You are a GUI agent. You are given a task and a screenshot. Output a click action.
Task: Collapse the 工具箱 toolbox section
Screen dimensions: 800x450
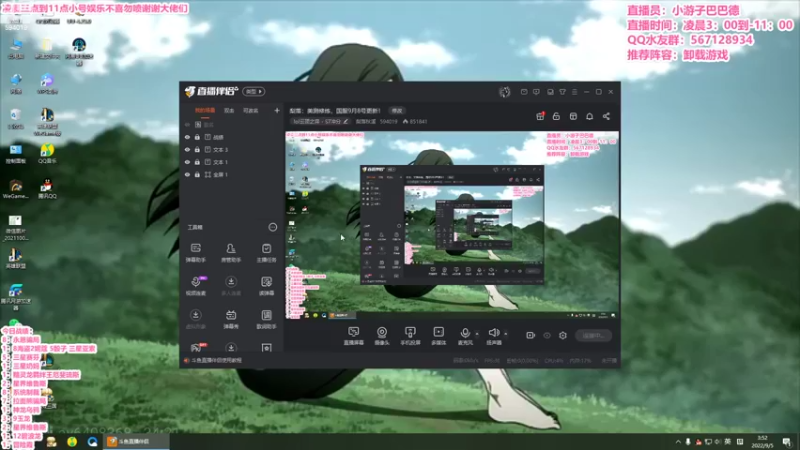273,227
